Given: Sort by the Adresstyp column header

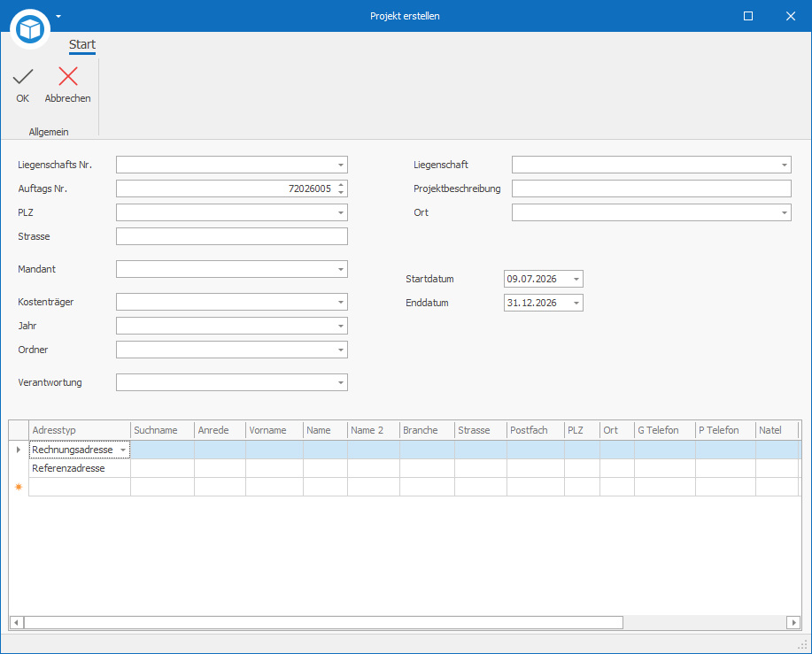Looking at the screenshot, I should pos(79,430).
